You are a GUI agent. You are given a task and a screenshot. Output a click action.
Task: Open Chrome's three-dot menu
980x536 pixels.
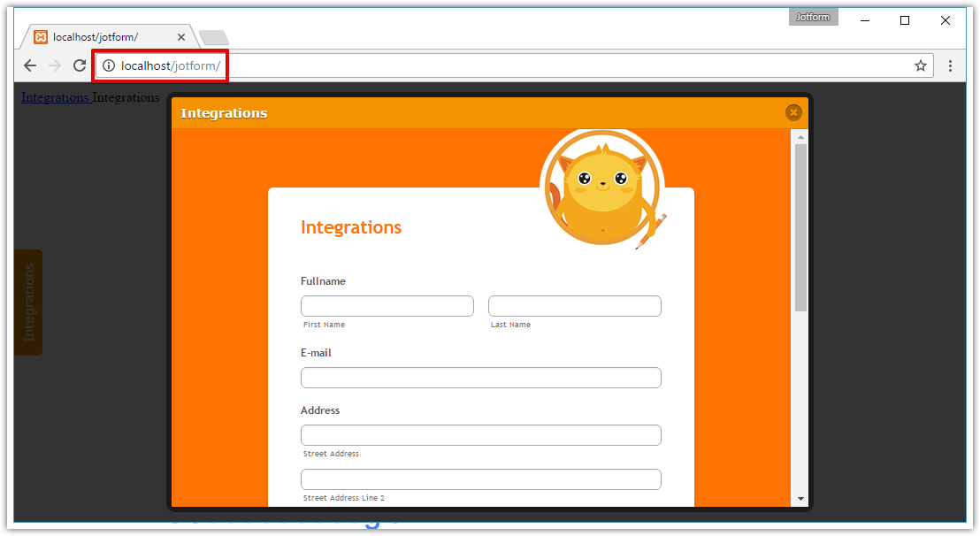point(950,65)
